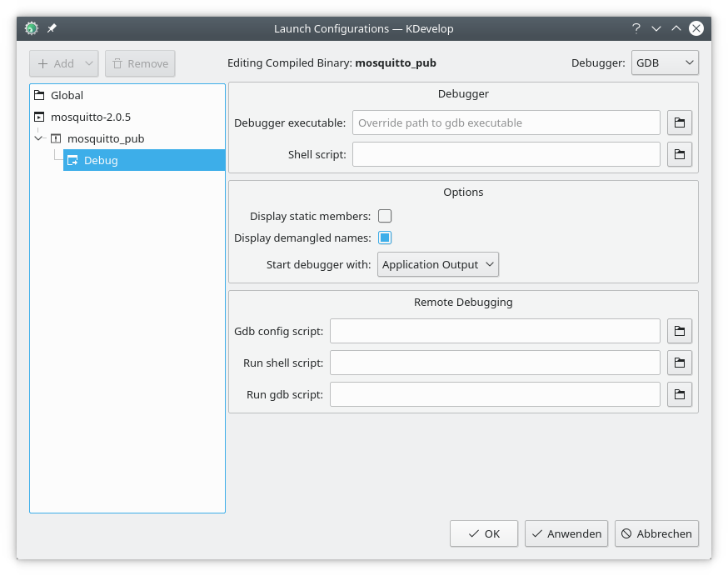Click the mosquitto_pub launch icon
Image resolution: width=728 pixels, height=576 pixels.
56,138
